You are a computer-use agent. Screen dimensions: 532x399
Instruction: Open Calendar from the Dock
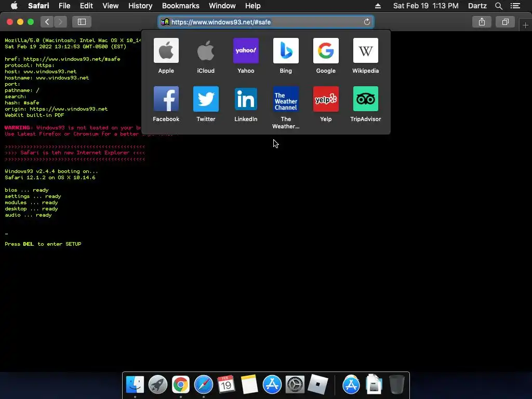[x=226, y=384]
